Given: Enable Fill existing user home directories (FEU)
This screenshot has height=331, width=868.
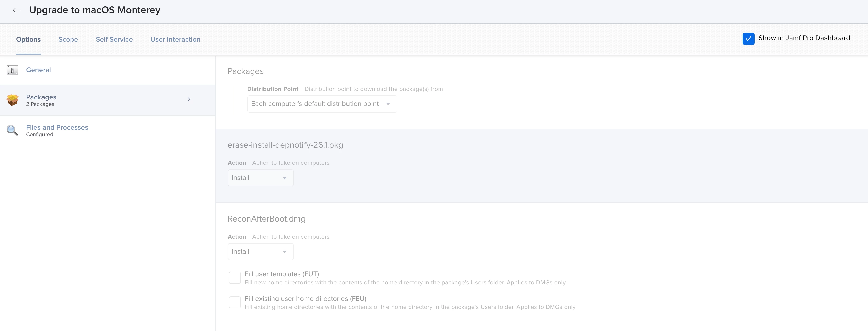Looking at the screenshot, I should 235,302.
